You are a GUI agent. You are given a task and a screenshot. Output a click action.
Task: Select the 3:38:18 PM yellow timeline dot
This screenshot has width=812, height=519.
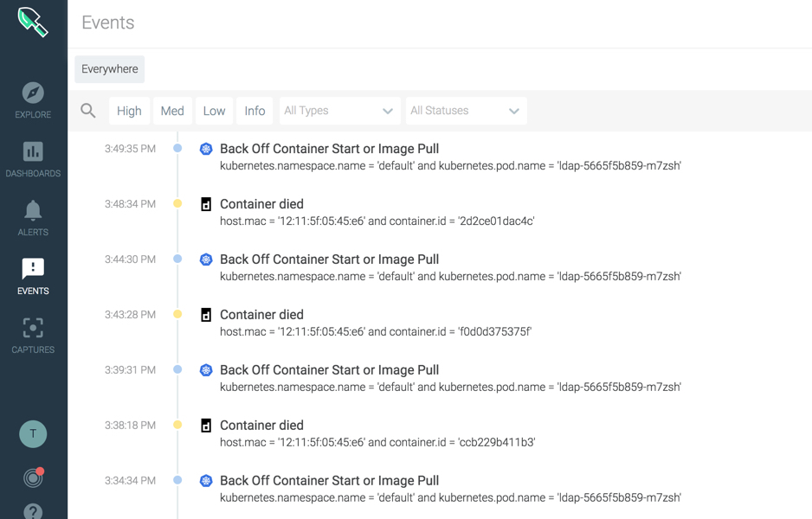(177, 425)
